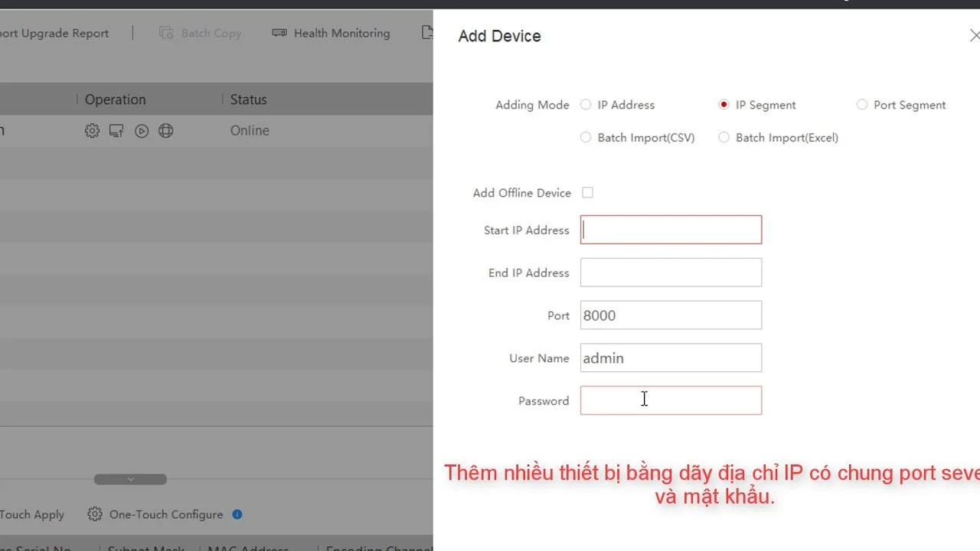Viewport: 980px width, 551px height.
Task: Open the device web page globe icon
Action: [x=165, y=131]
